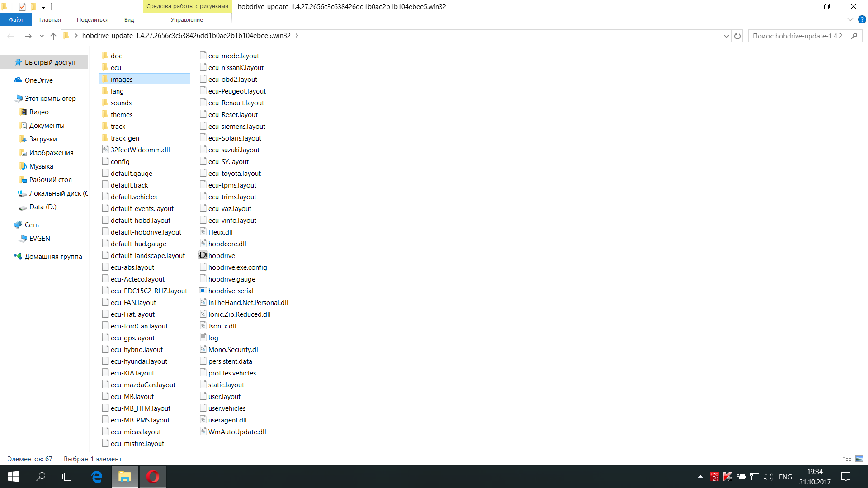Open the quick access toolbar customize dropdown
868x488 pixels.
[44, 7]
